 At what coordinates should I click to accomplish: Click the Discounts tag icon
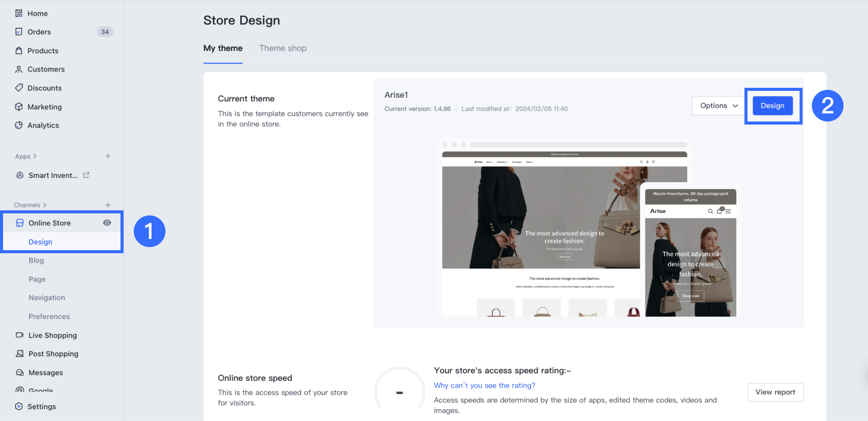(19, 88)
